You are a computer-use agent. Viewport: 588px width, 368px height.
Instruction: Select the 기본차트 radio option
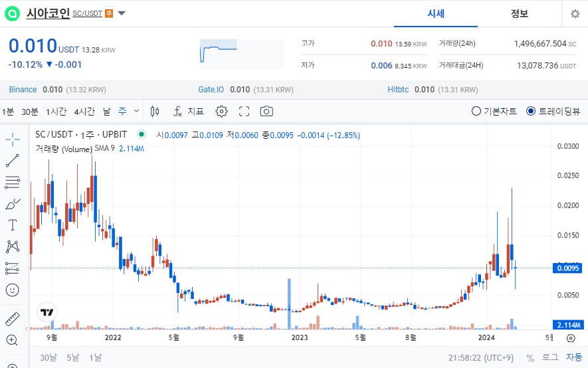point(494,112)
